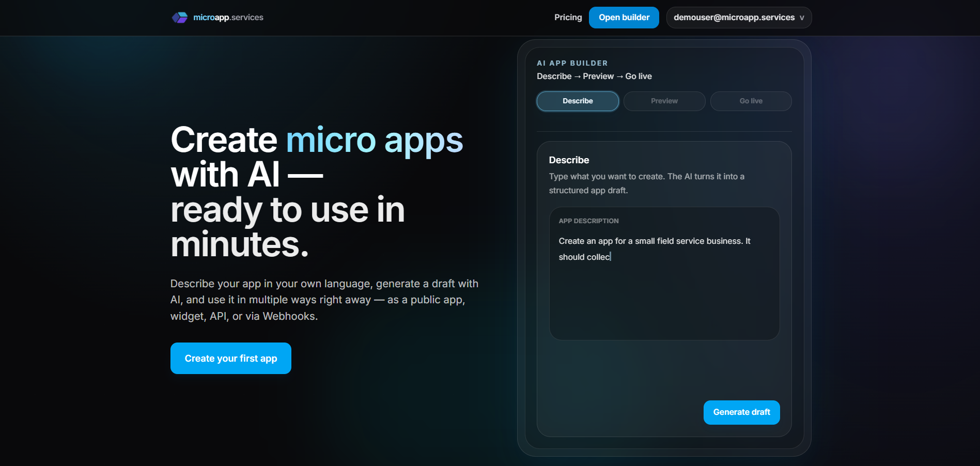Click the AI APP BUILDER heading
Screen dimensions: 980x466
click(572, 63)
